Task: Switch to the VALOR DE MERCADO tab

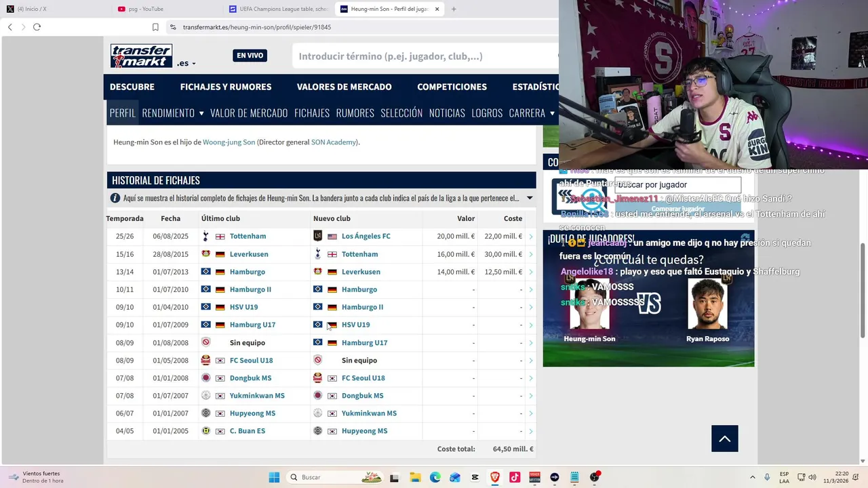Action: pyautogui.click(x=249, y=113)
